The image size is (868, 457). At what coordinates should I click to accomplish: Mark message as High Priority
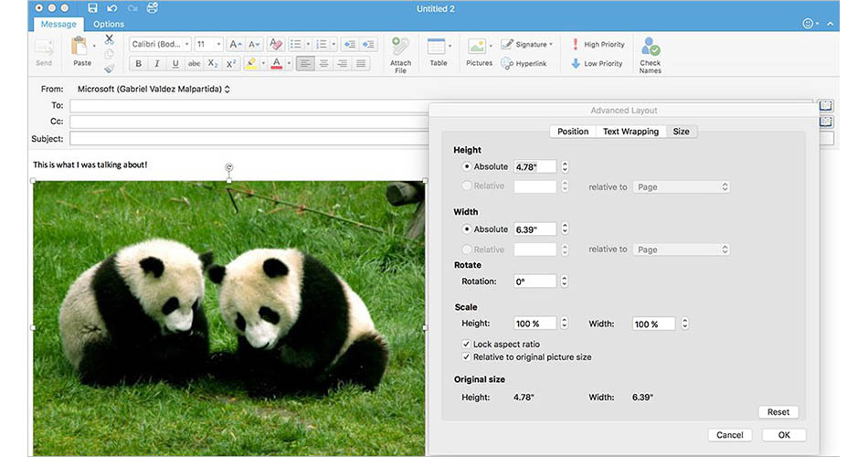pos(598,44)
